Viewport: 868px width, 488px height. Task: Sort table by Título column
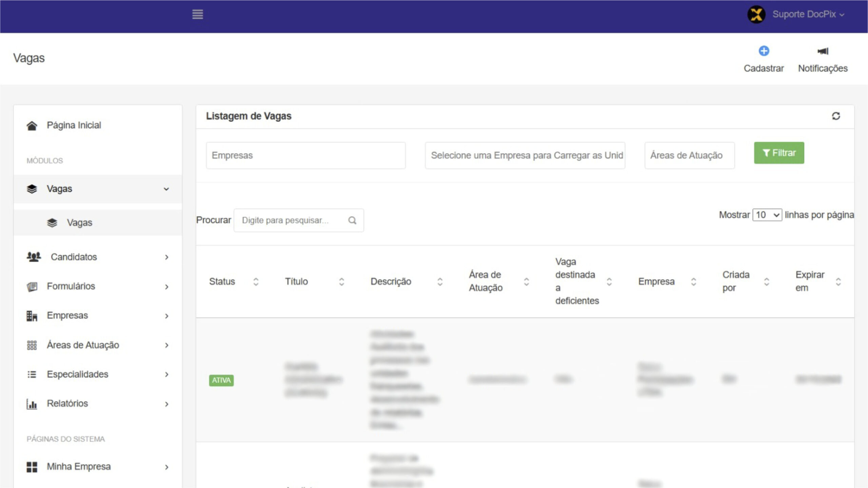[341, 282]
